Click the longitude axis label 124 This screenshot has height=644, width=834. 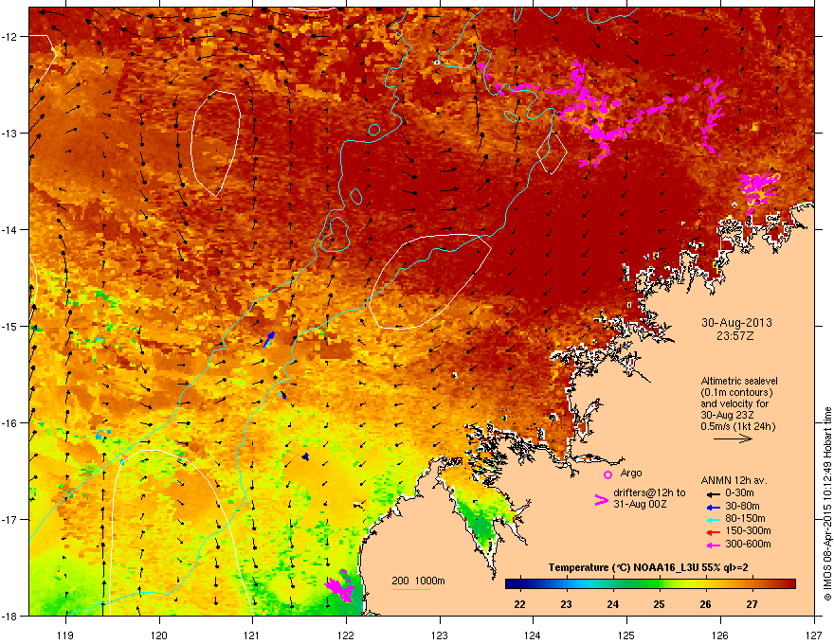point(533,635)
